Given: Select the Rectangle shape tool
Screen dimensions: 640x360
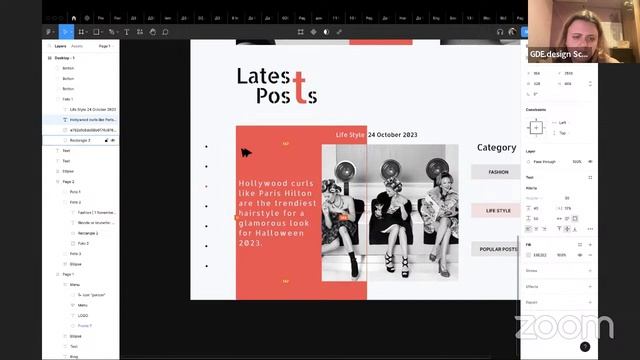Looking at the screenshot, I should (x=96, y=32).
